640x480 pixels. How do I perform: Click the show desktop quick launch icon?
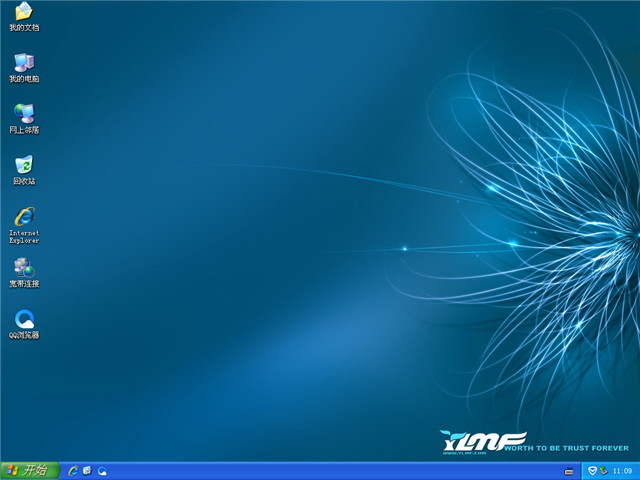(x=87, y=470)
